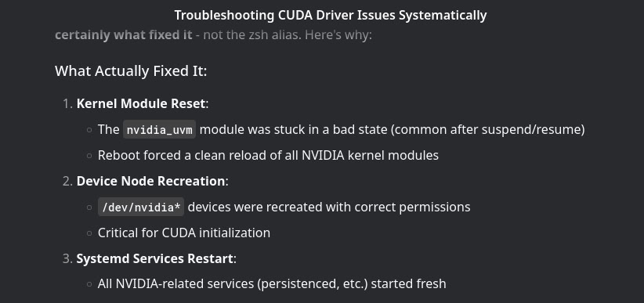
Task: Click the list number 1 marker
Action: coord(67,103)
